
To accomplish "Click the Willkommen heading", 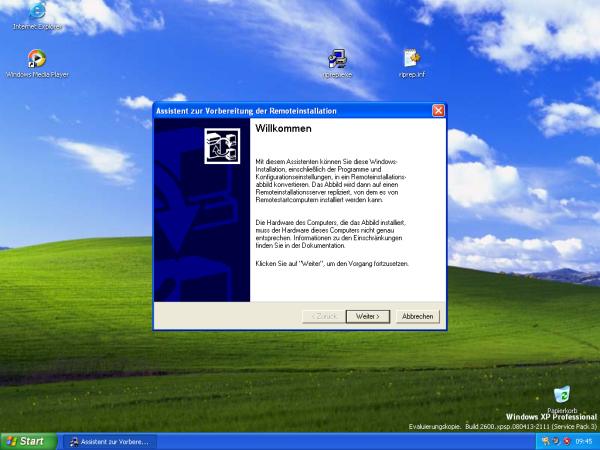I will [283, 129].
